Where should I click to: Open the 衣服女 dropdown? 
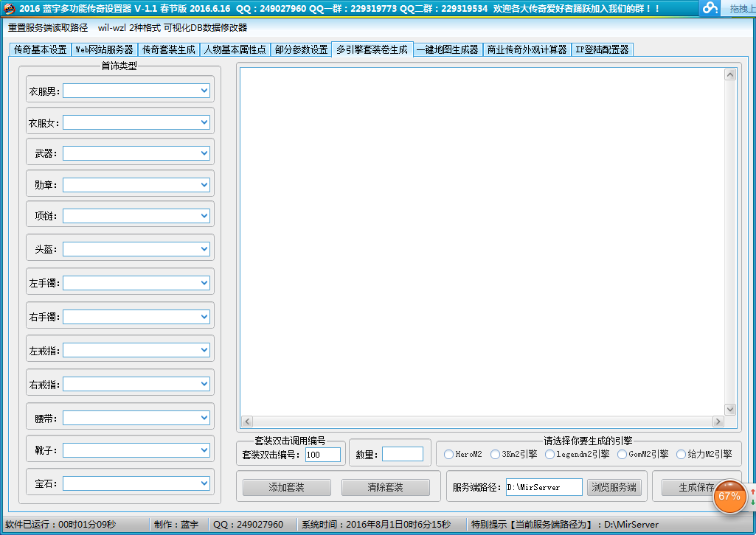[x=204, y=122]
